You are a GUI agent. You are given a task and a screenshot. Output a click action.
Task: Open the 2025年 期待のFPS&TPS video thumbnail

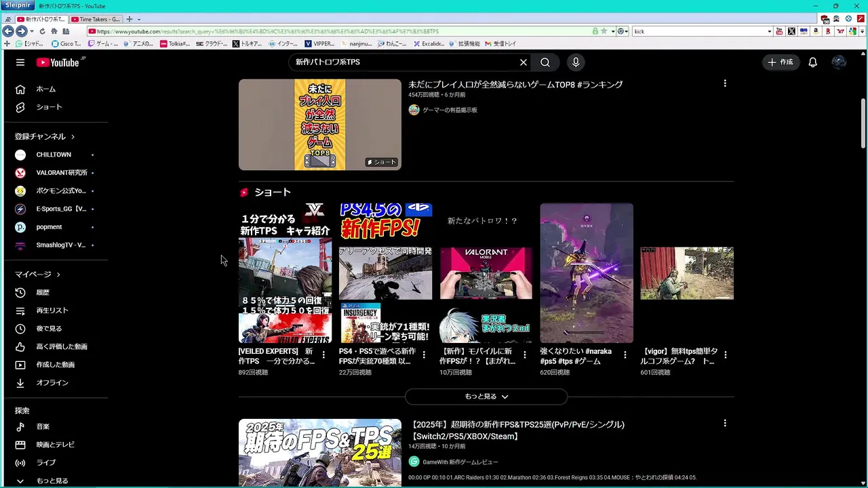point(320,453)
